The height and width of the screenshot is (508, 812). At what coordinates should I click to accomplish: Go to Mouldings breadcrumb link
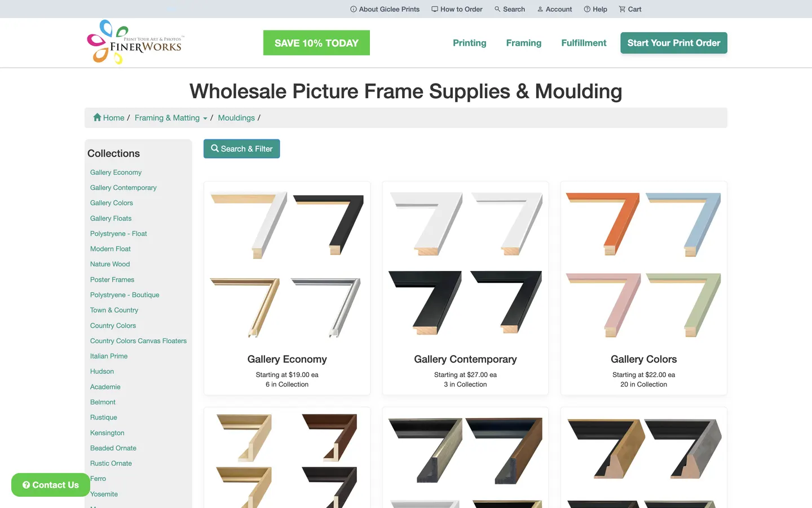[236, 117]
